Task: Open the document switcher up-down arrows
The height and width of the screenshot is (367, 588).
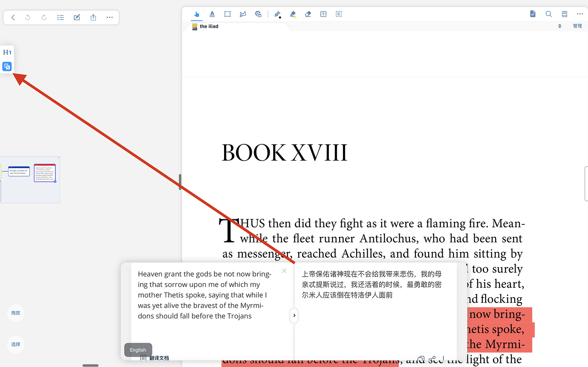Action: pos(559,26)
